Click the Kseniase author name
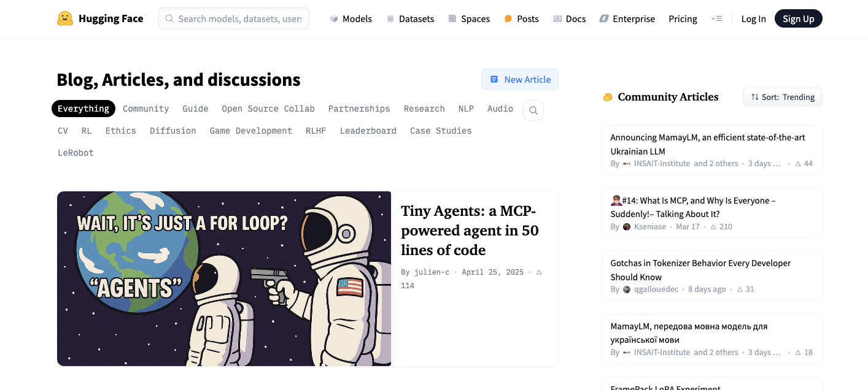Viewport: 868px width, 390px height. tap(650, 227)
